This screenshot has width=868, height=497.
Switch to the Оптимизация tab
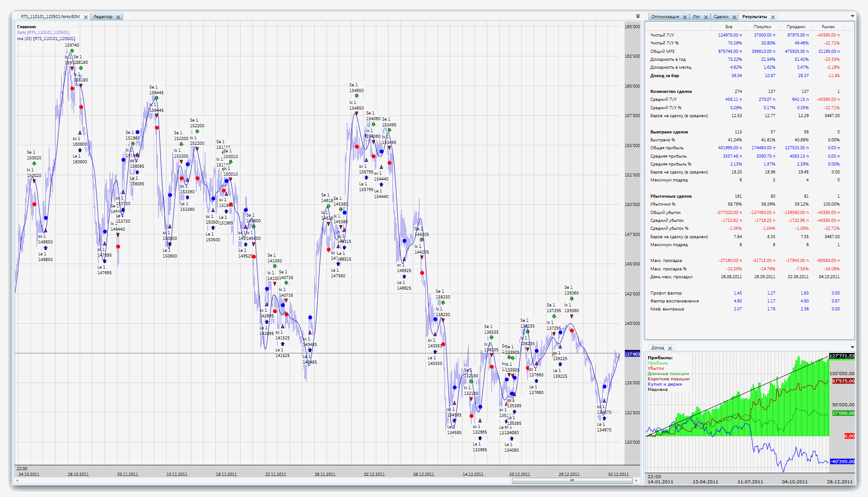(x=665, y=17)
